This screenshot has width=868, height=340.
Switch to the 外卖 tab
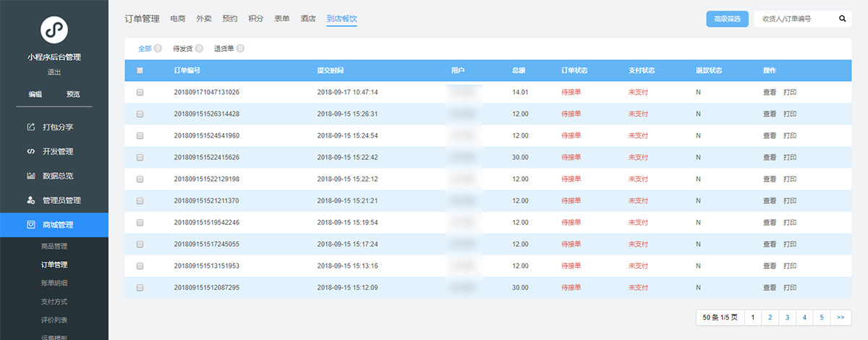(204, 19)
